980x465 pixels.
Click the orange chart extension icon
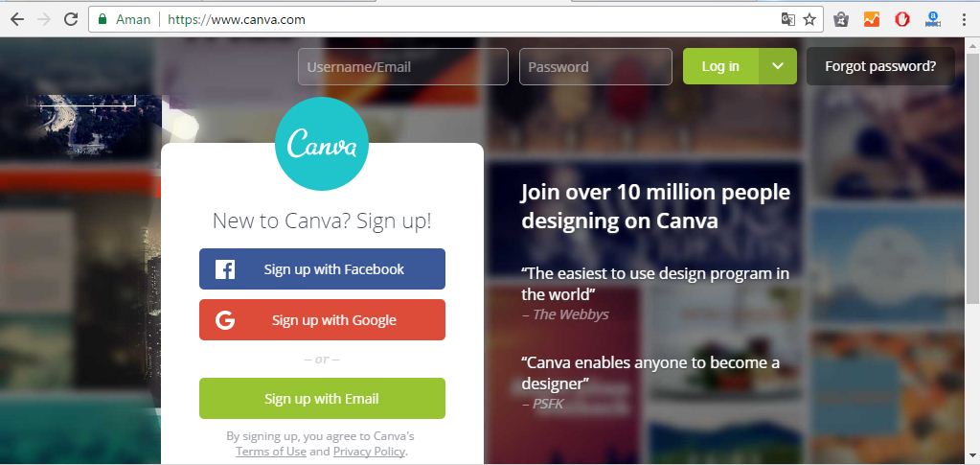tap(871, 19)
